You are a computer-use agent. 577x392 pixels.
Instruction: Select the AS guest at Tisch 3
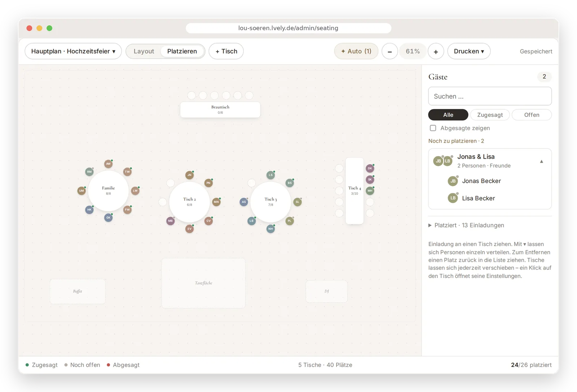coord(244,202)
